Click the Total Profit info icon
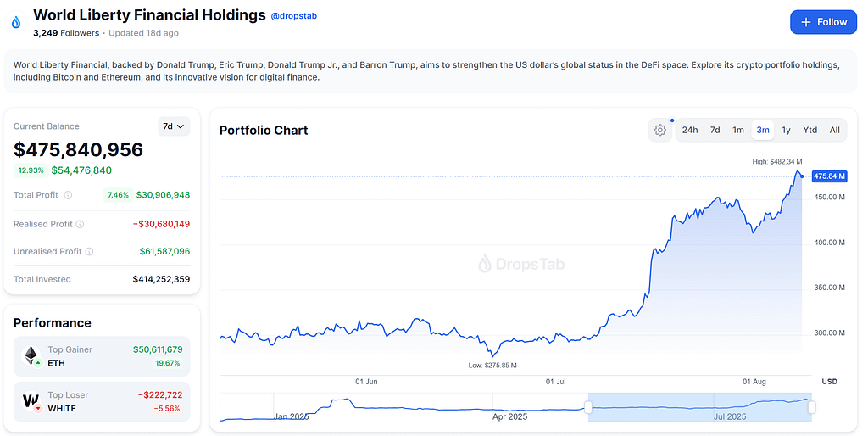Screen dimensions: 868x436 tap(68, 195)
